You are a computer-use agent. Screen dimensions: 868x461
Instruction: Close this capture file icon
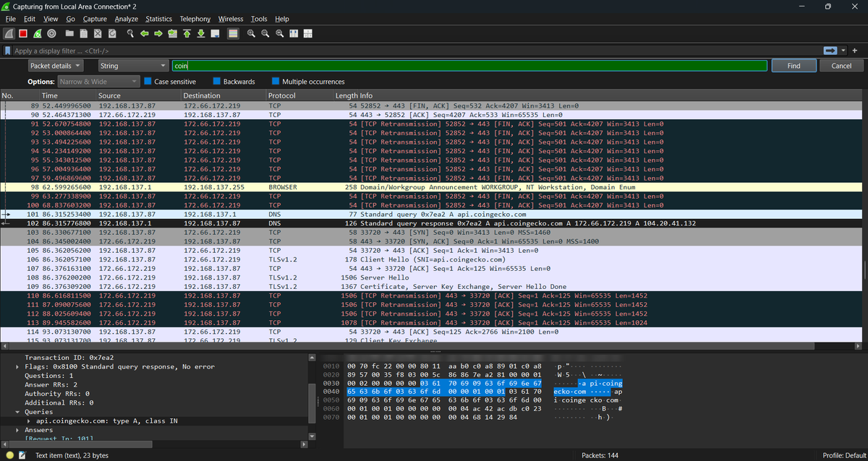(x=98, y=33)
